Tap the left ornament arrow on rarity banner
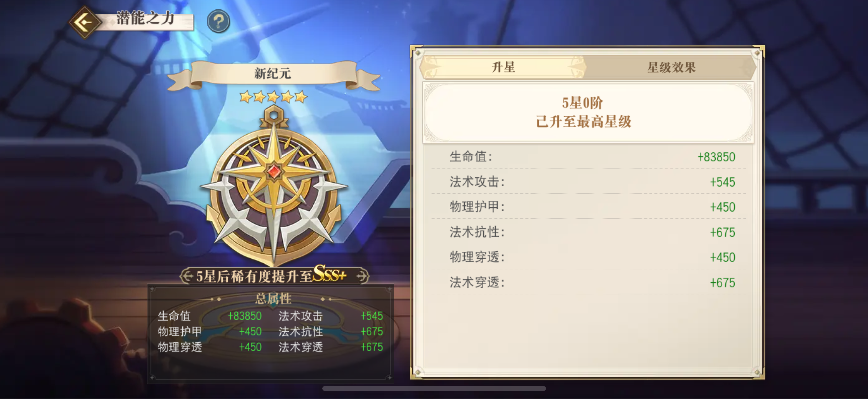The height and width of the screenshot is (399, 868). coord(187,276)
